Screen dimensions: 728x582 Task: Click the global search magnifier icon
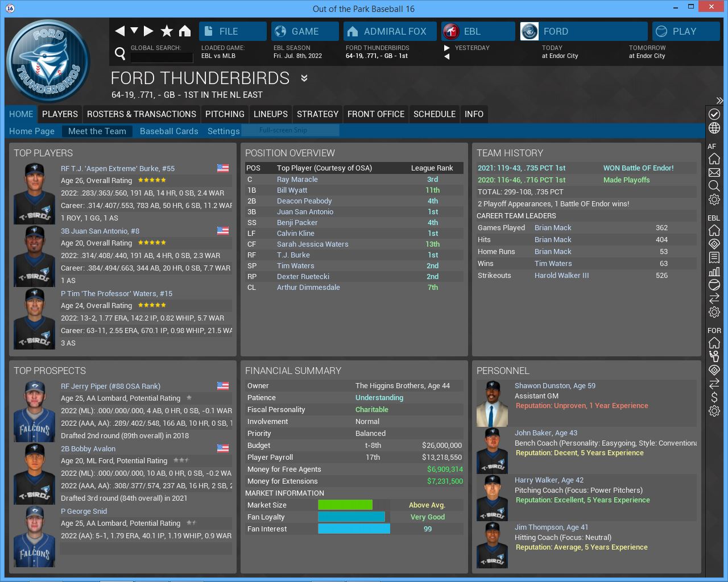pyautogui.click(x=120, y=53)
